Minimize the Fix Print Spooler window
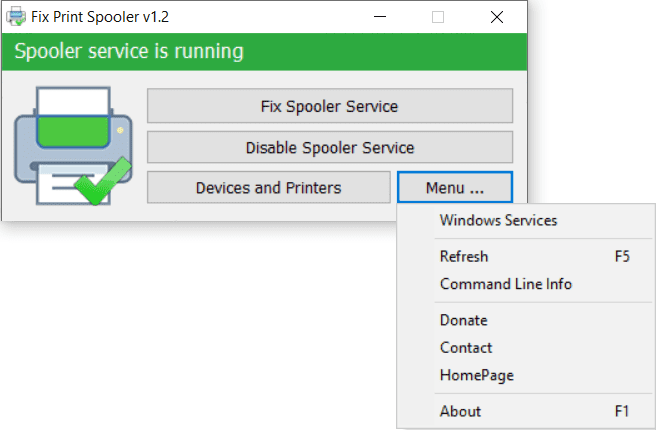656x430 pixels. [x=380, y=17]
